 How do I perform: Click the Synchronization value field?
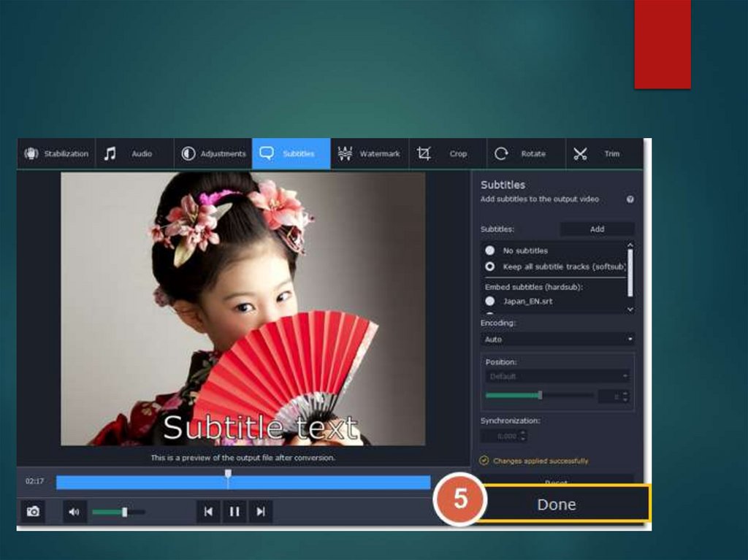tap(503, 436)
